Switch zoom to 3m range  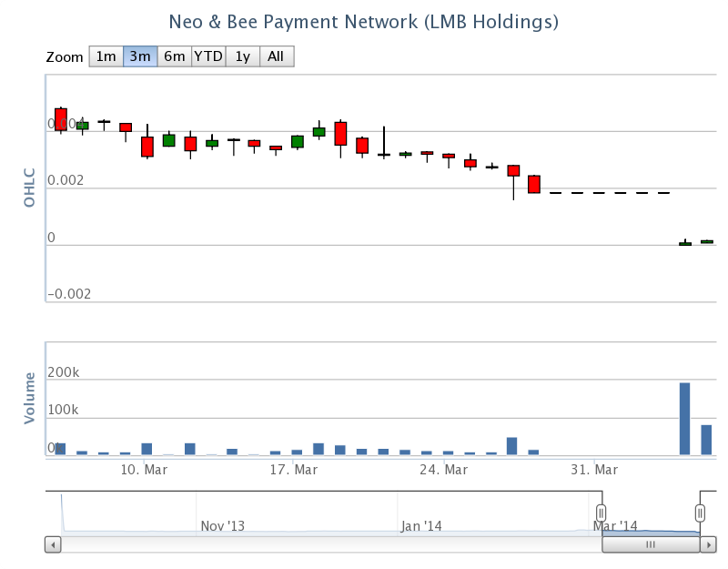pos(140,56)
